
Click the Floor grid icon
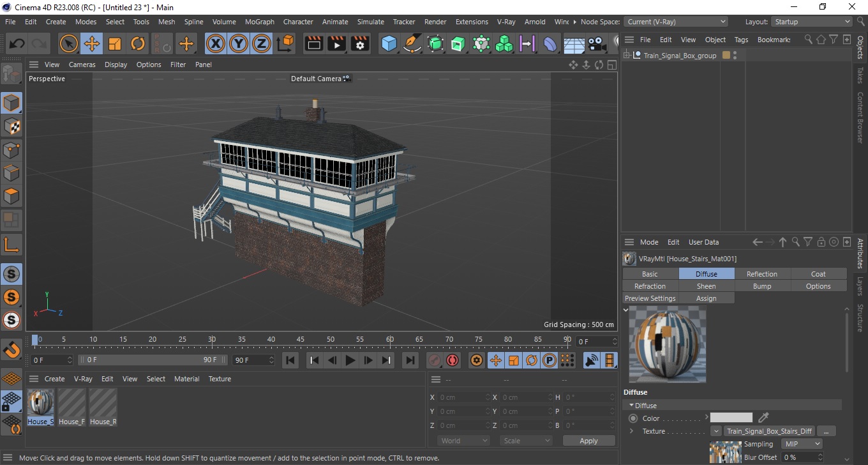tap(574, 44)
